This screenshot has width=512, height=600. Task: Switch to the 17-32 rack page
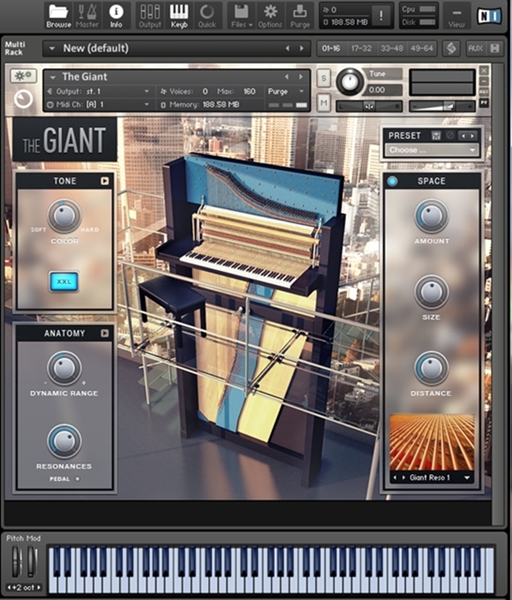pos(361,49)
